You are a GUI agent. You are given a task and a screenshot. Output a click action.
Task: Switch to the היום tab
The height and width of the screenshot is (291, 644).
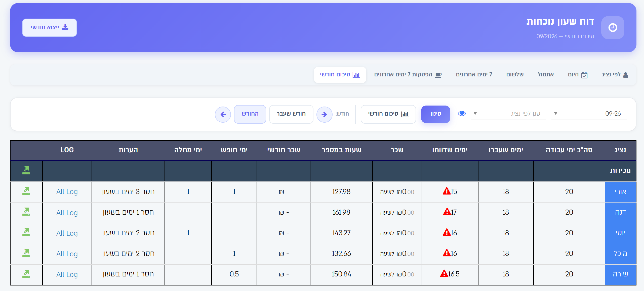coord(578,75)
